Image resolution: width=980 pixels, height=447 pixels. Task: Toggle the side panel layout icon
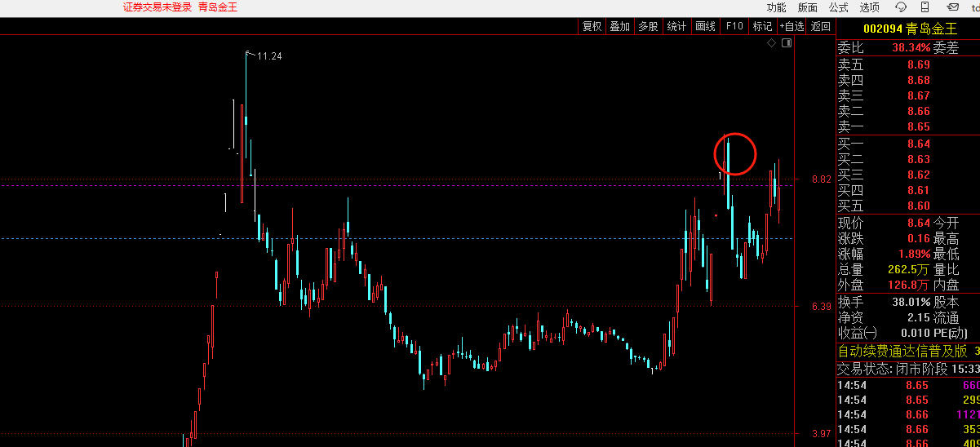786,42
